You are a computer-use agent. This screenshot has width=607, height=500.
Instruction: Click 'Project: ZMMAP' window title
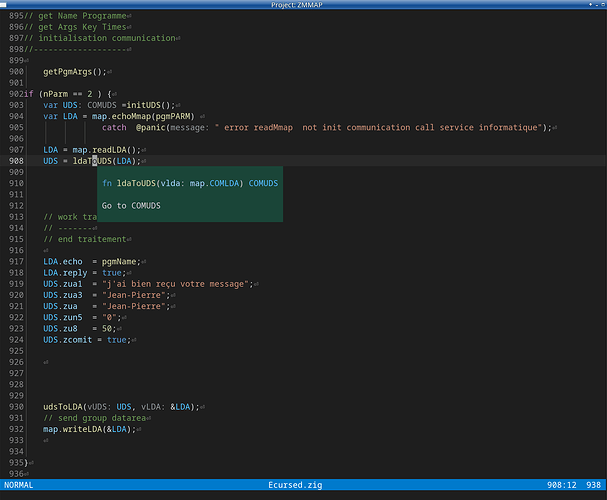(297, 5)
